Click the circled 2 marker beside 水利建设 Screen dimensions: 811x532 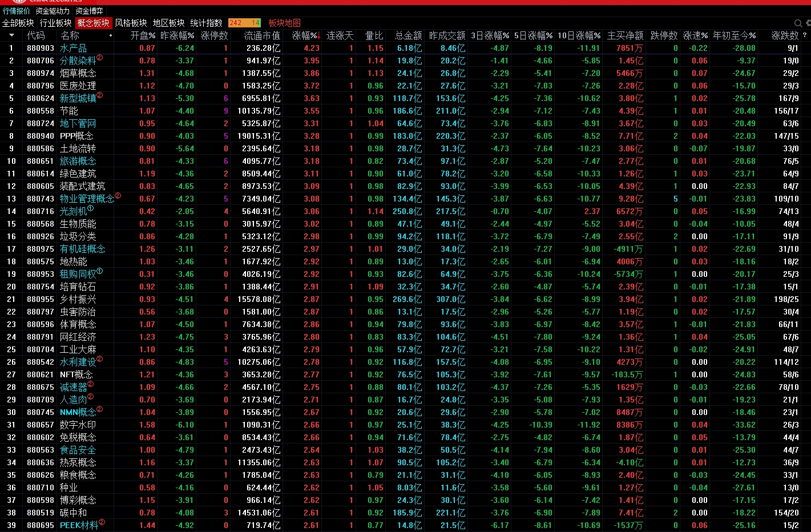click(x=99, y=359)
